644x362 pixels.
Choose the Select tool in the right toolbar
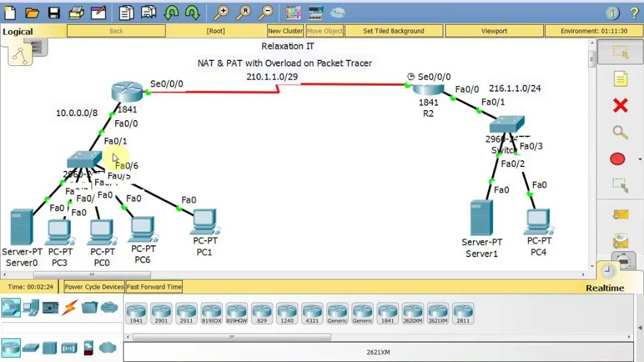point(620,52)
